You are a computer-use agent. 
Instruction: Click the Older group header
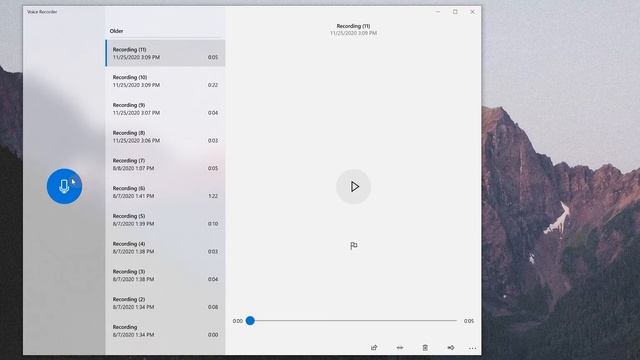(x=116, y=31)
